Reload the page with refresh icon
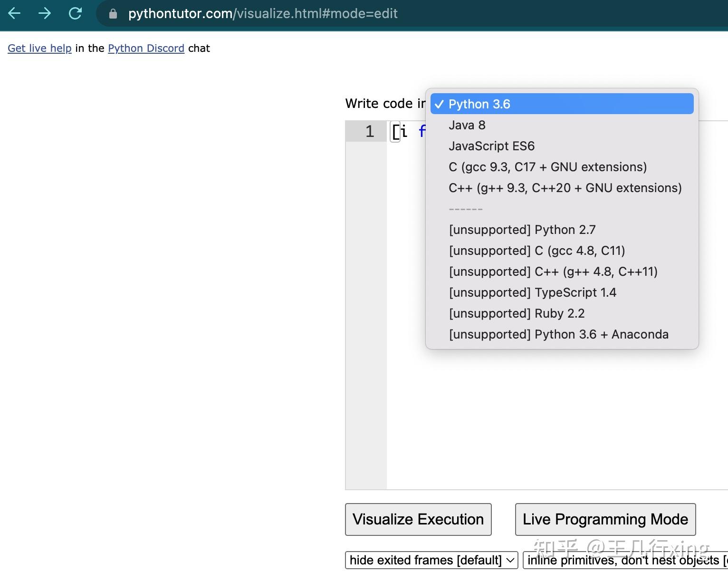Viewport: 728px width, 582px height. [x=75, y=13]
